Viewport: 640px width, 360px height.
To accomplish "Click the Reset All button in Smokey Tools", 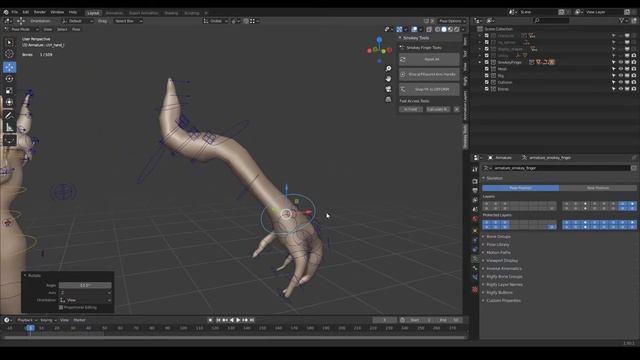I will (429, 60).
